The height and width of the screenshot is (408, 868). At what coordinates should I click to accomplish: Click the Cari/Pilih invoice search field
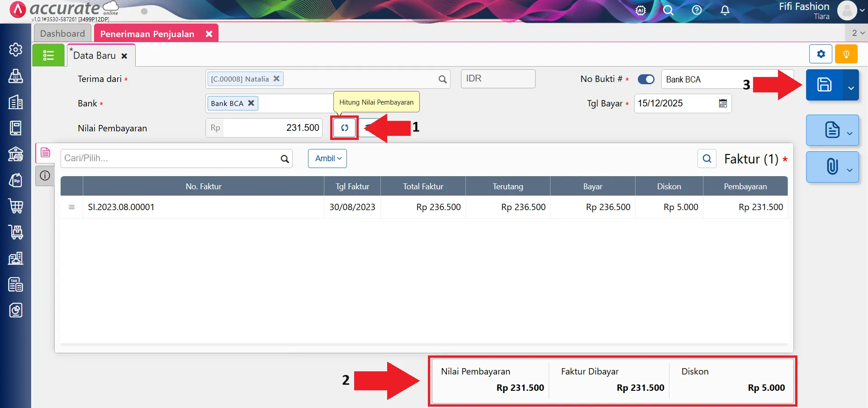pos(171,158)
